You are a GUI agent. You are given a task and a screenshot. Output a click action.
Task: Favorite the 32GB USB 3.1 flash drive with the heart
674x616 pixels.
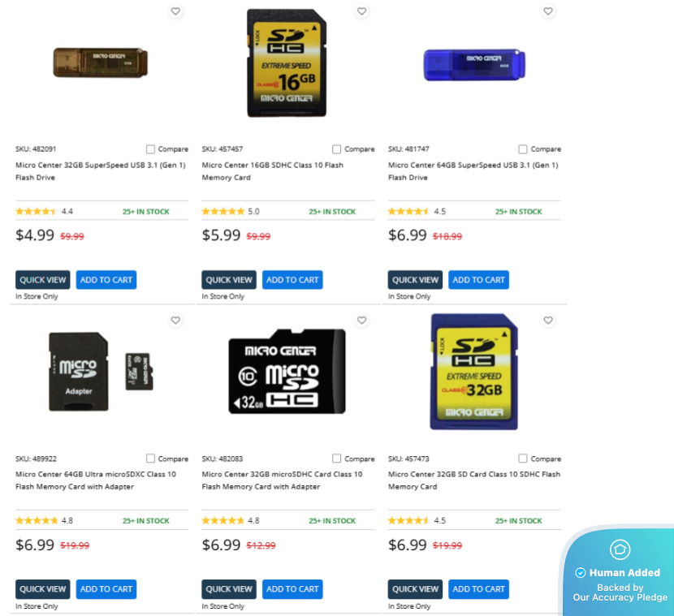[x=175, y=11]
